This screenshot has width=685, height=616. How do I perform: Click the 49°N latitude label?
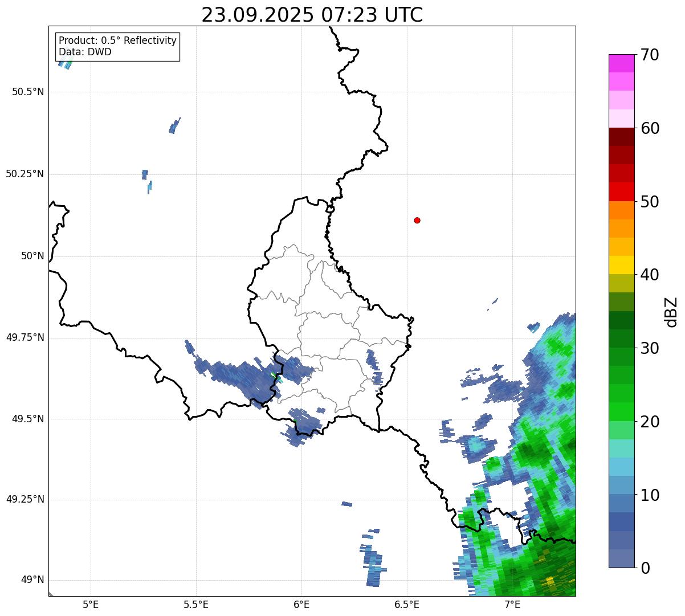pyautogui.click(x=32, y=580)
